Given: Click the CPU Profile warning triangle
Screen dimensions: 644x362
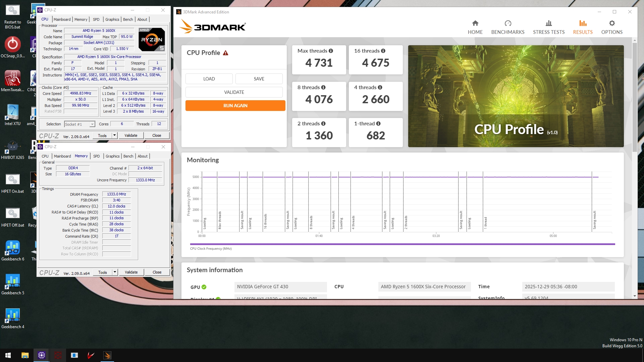Looking at the screenshot, I should (225, 53).
